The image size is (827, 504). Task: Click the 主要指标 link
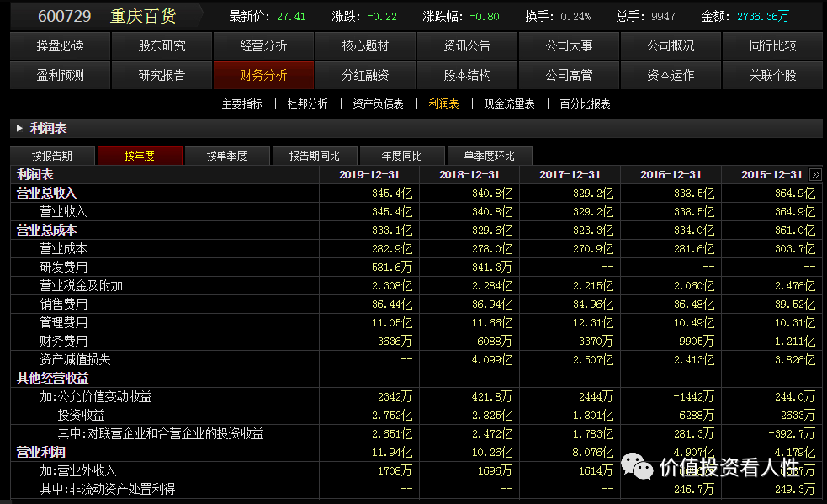(242, 104)
